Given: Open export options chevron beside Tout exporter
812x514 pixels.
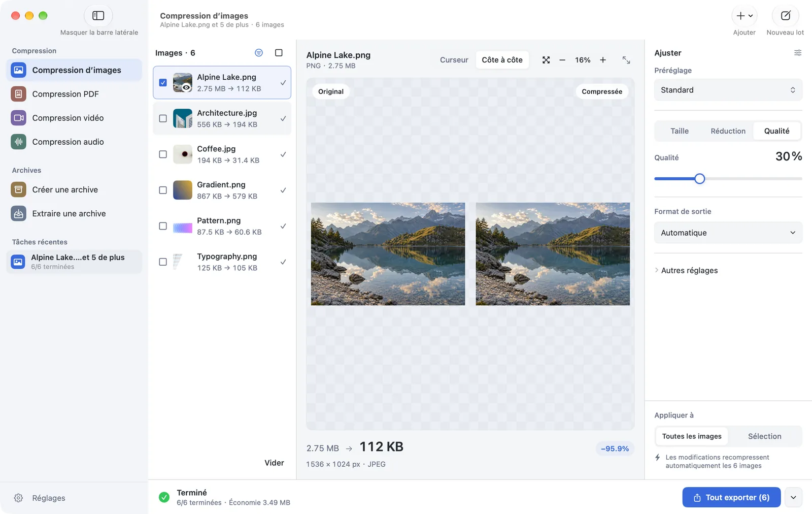Looking at the screenshot, I should click(793, 497).
